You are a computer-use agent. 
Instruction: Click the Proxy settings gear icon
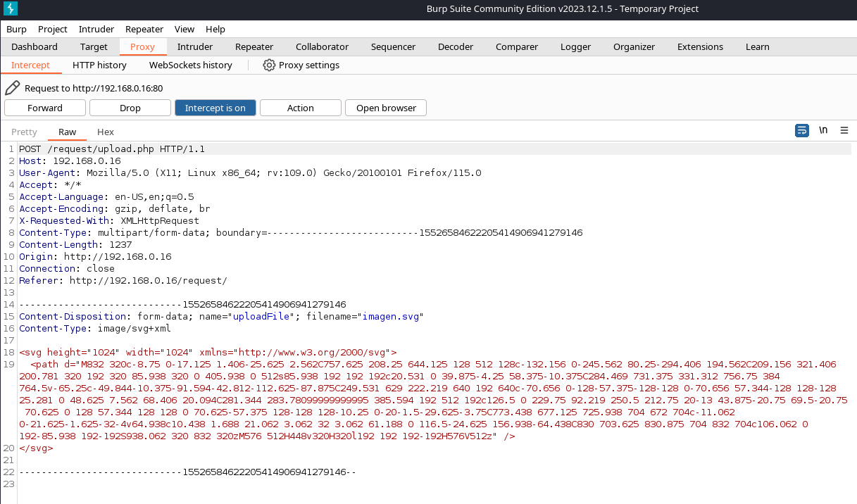click(x=269, y=65)
